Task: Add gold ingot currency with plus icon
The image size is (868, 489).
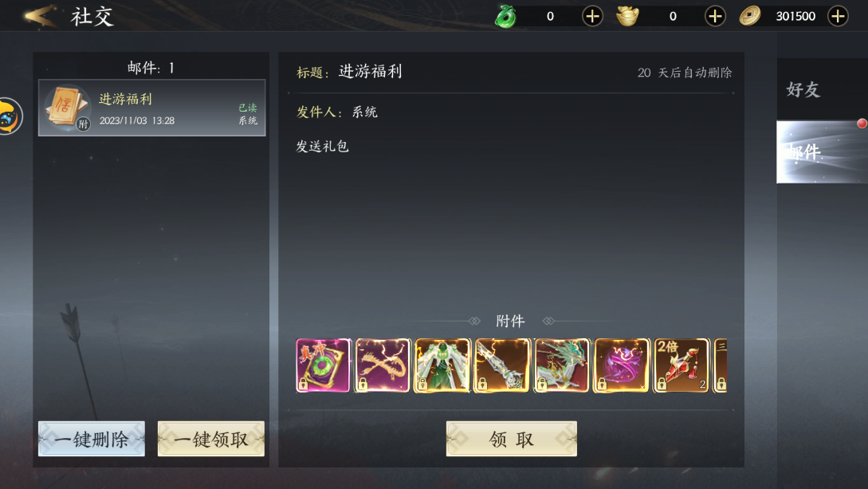Action: point(715,16)
